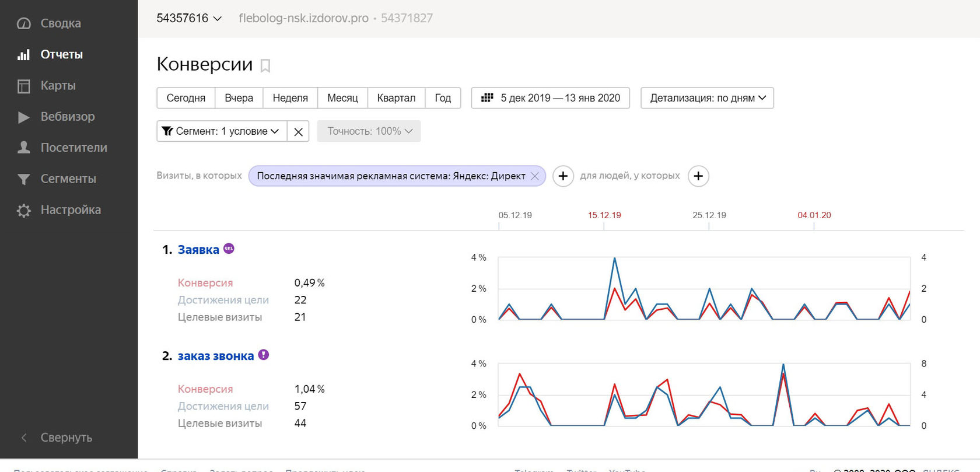Open the date range picker
Image resolution: width=980 pixels, height=472 pixels.
pos(550,98)
